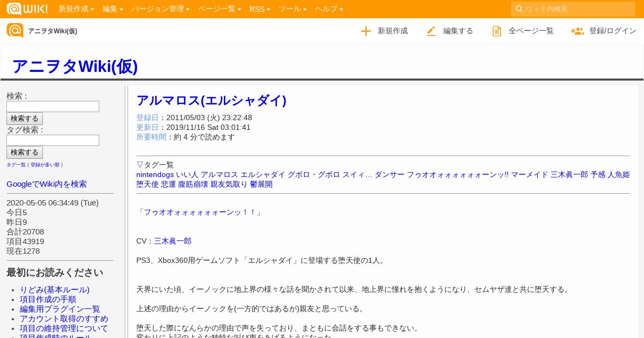The image size is (644, 338).
Task: Open the 堕天使 tag
Action: tap(148, 184)
